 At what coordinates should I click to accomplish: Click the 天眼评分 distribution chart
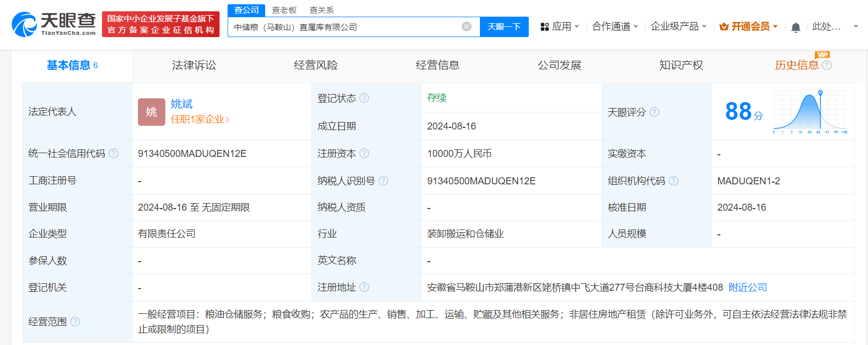(811, 111)
